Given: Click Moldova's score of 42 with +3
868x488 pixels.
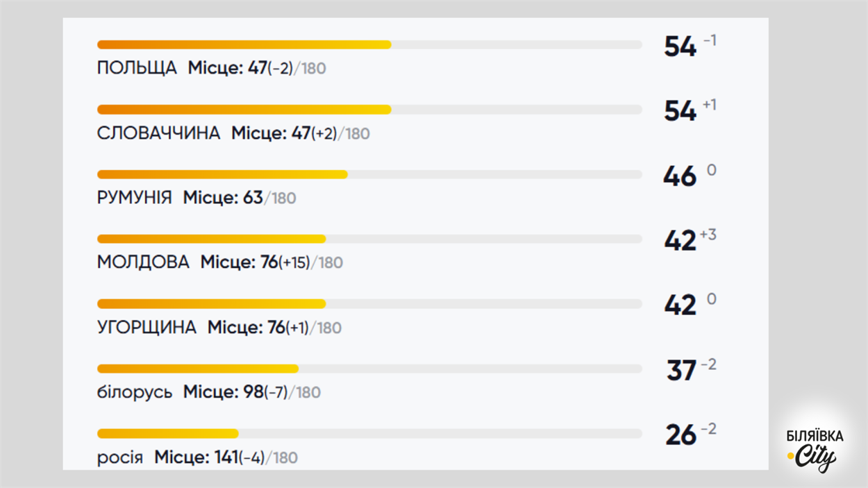Looking at the screenshot, I should coord(690,240).
